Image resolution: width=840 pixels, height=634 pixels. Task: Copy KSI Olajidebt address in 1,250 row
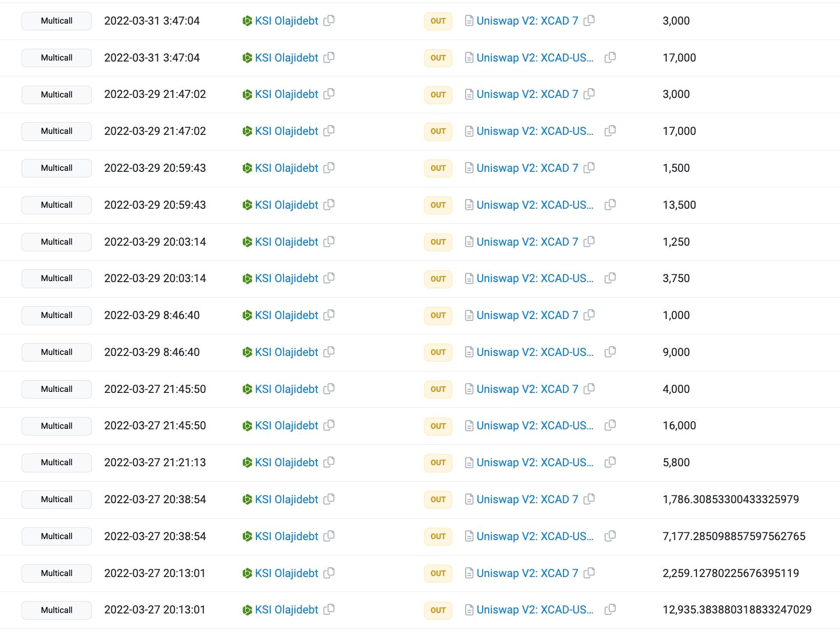pos(329,241)
